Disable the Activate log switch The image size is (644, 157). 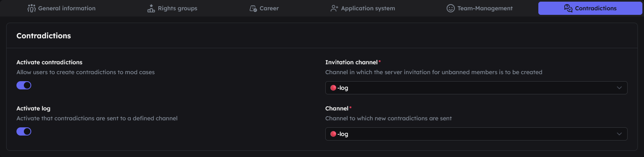(x=24, y=131)
